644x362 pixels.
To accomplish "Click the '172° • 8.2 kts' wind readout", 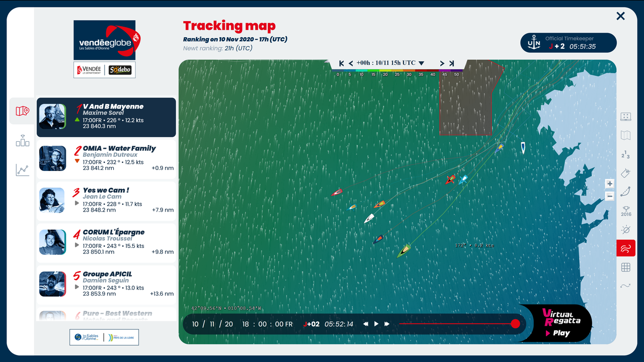I will 474,245.
